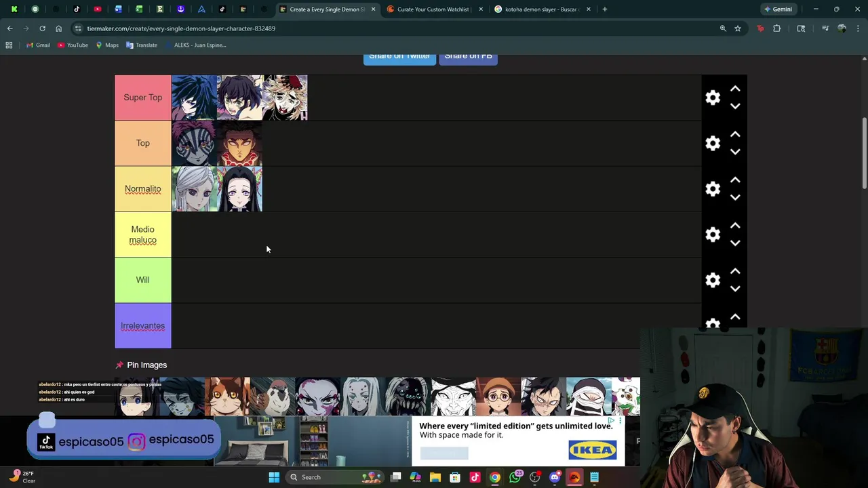Image resolution: width=868 pixels, height=488 pixels.
Task: Select third character in Super Top row
Action: [x=285, y=98]
